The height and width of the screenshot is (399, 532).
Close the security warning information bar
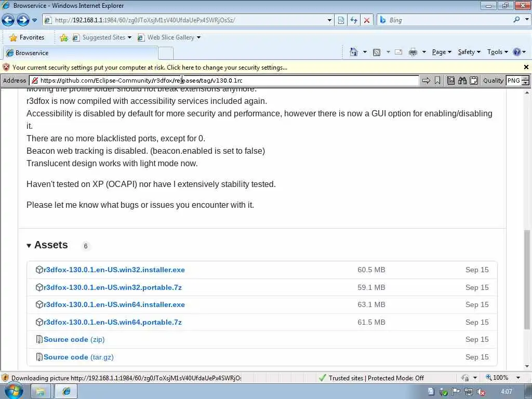pyautogui.click(x=526, y=67)
